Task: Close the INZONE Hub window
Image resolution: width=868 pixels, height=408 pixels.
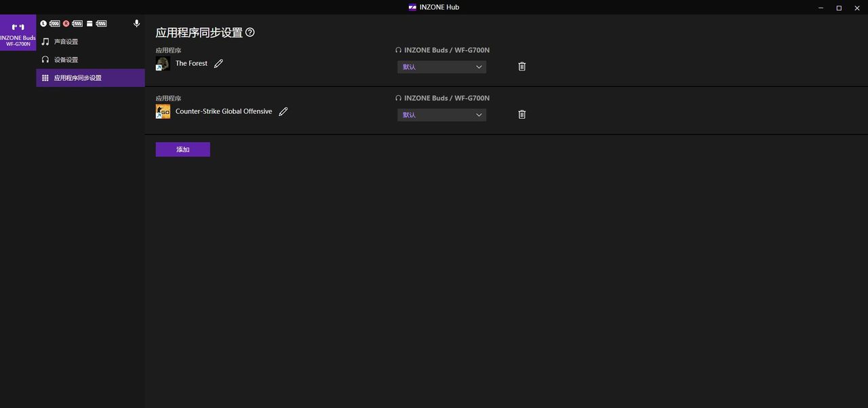Action: (x=858, y=7)
